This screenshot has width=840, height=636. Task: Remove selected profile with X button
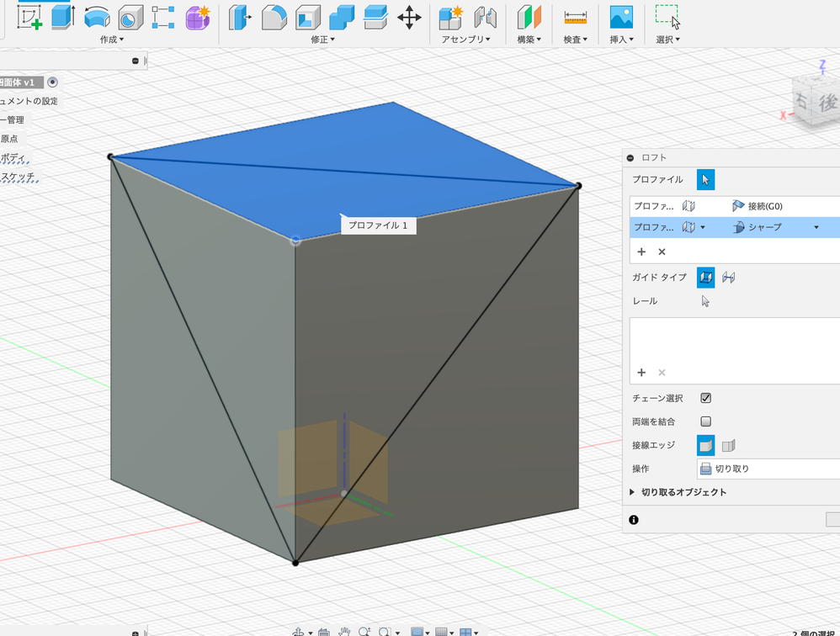click(x=662, y=252)
